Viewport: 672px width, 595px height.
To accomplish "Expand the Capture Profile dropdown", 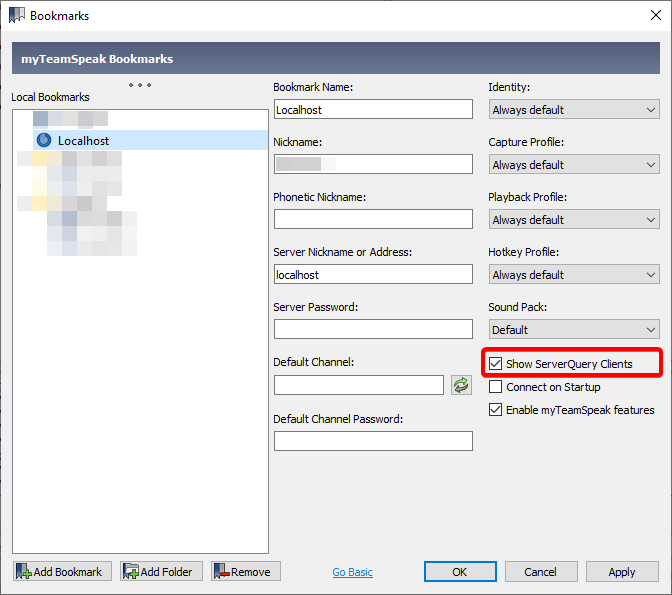I will 574,165.
